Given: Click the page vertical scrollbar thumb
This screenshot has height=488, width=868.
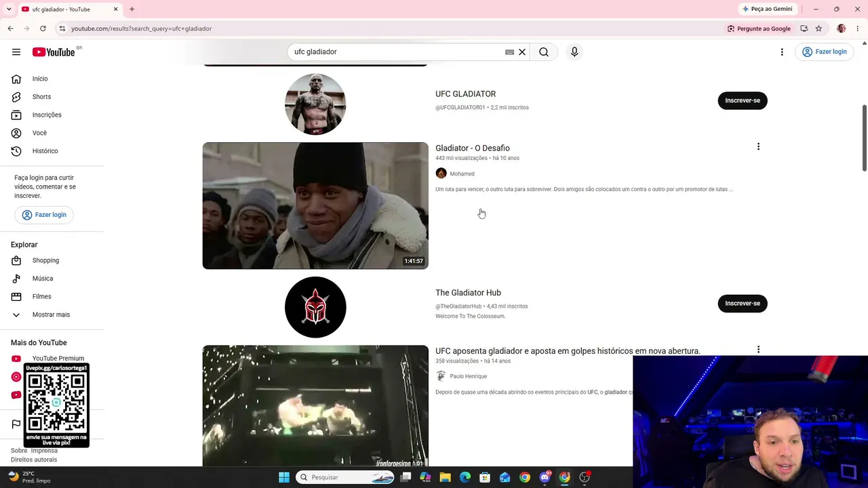Looking at the screenshot, I should (864, 138).
